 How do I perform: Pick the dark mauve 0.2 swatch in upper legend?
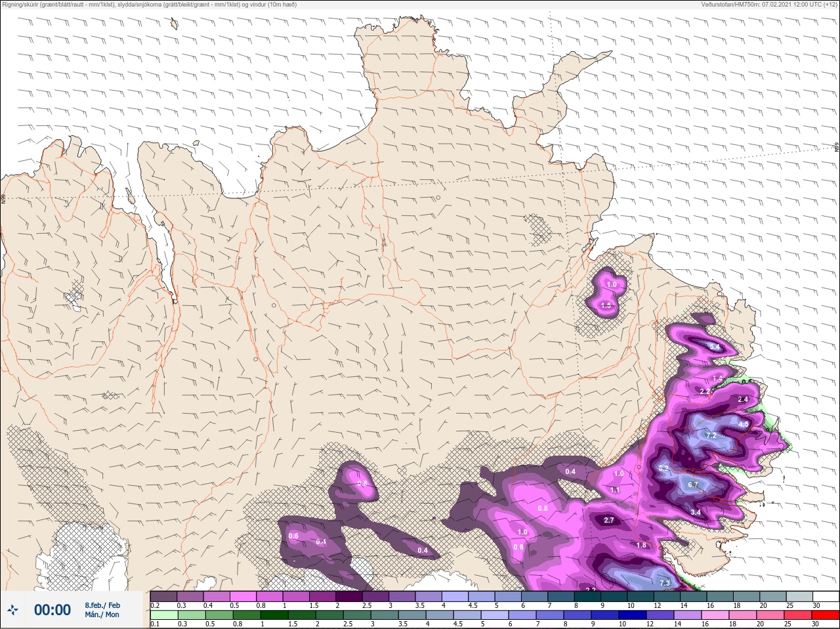163,596
